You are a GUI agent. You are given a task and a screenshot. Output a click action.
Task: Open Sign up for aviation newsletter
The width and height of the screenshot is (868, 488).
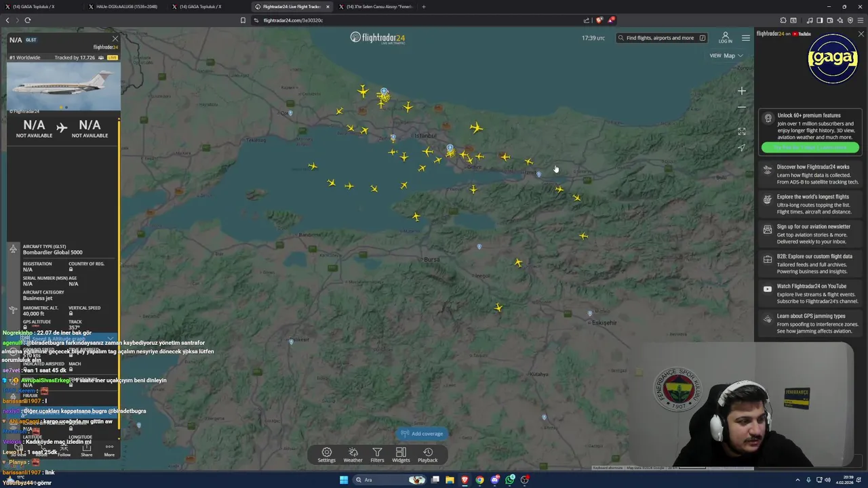point(810,234)
